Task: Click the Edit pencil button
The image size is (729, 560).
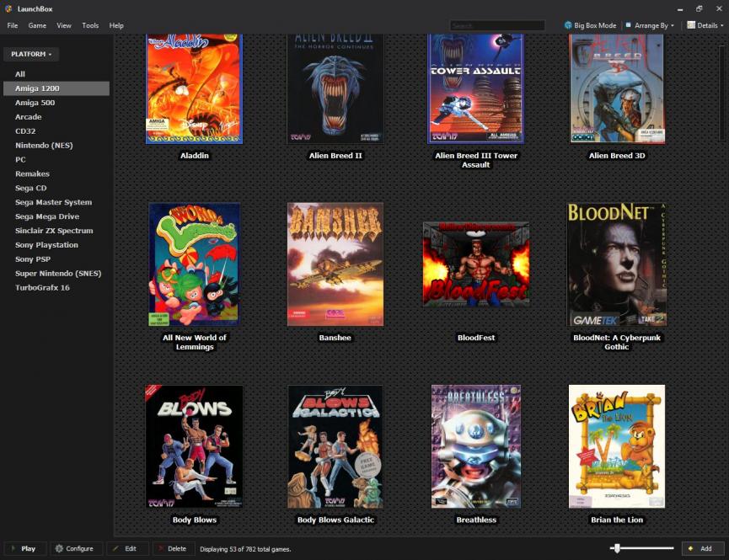Action: pyautogui.click(x=115, y=548)
